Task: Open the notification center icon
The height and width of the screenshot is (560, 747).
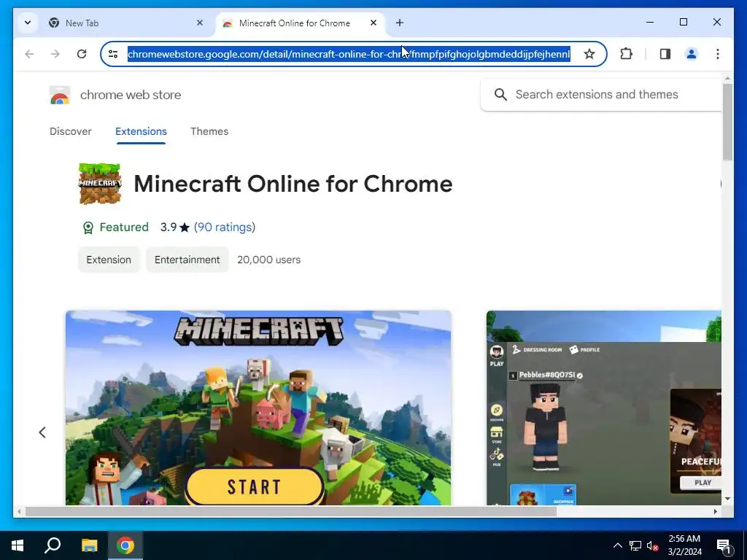Action: [724, 546]
